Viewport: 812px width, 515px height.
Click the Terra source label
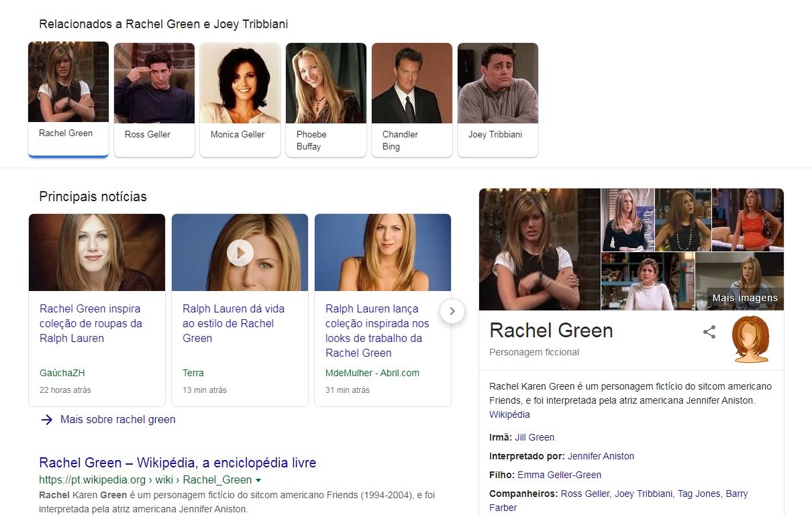[193, 373]
